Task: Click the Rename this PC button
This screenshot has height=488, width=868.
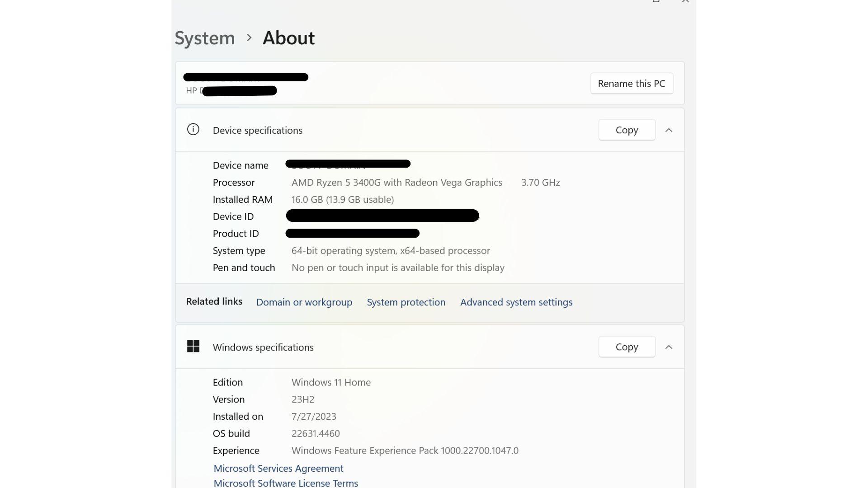Action: click(x=631, y=83)
